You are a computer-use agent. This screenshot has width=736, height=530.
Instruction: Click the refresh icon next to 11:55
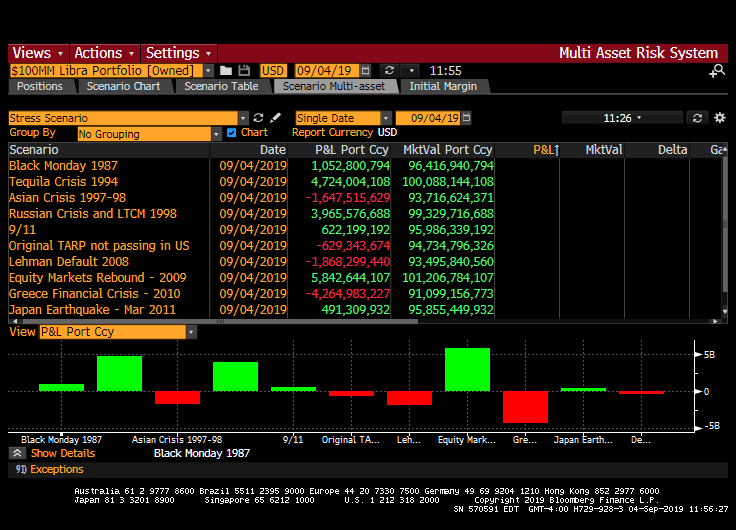[x=389, y=70]
